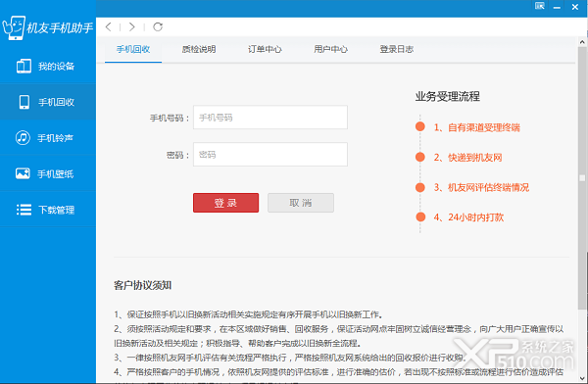Image resolution: width=588 pixels, height=384 pixels.
Task: Go forward with the right arrow
Action: click(x=131, y=26)
